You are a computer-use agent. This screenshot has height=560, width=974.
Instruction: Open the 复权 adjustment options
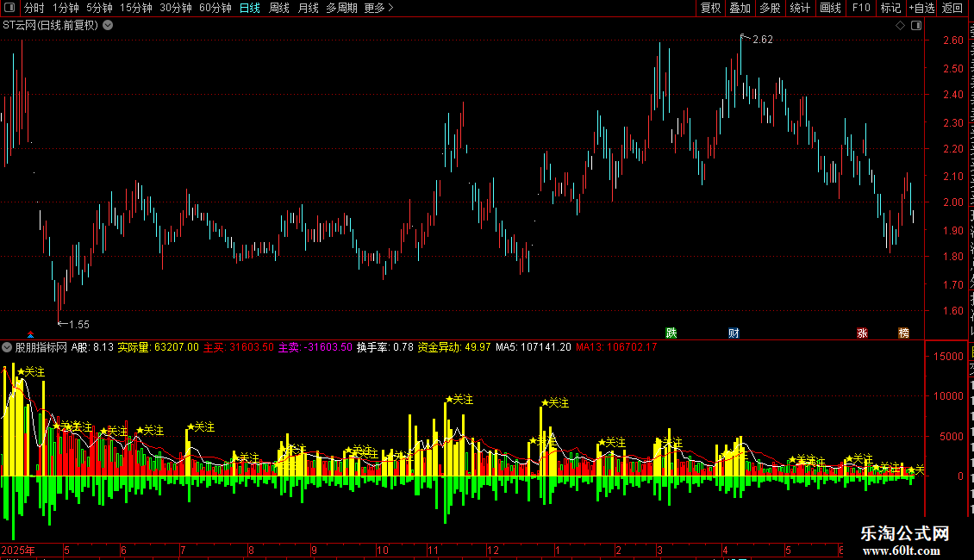(710, 8)
